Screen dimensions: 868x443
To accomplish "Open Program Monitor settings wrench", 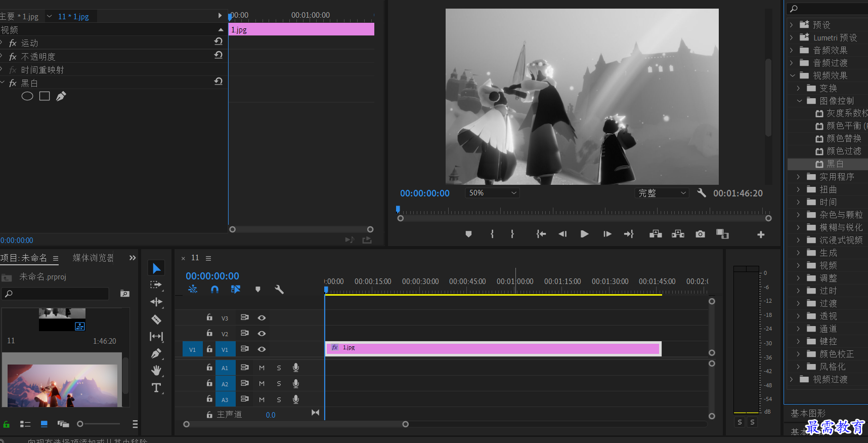I will tap(702, 193).
